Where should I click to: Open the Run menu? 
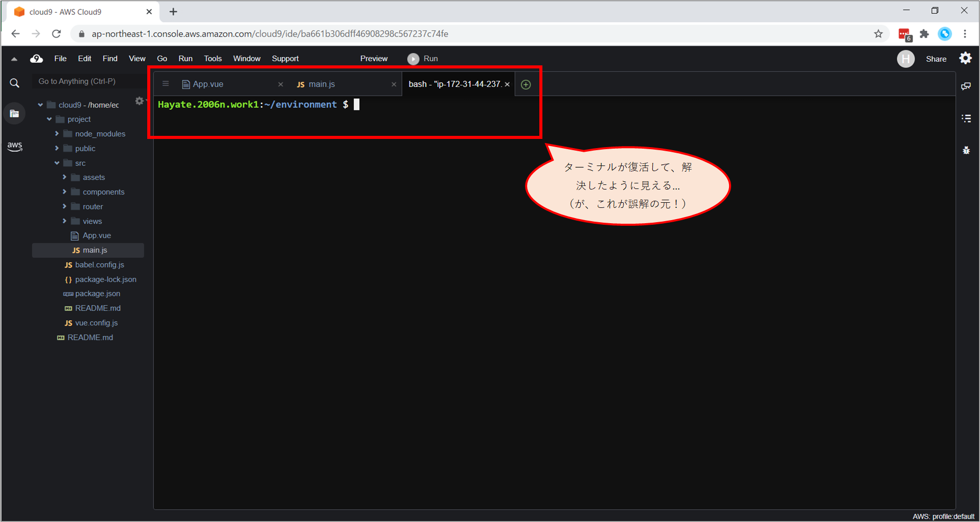tap(185, 59)
